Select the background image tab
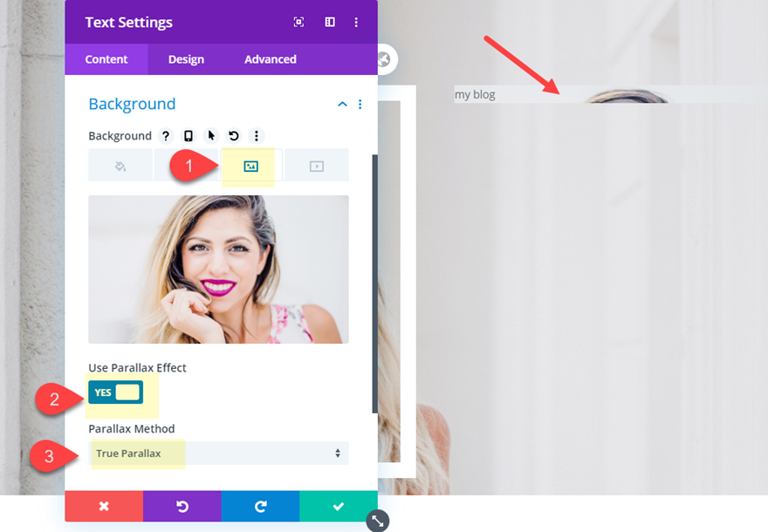The image size is (768, 532). (x=250, y=167)
